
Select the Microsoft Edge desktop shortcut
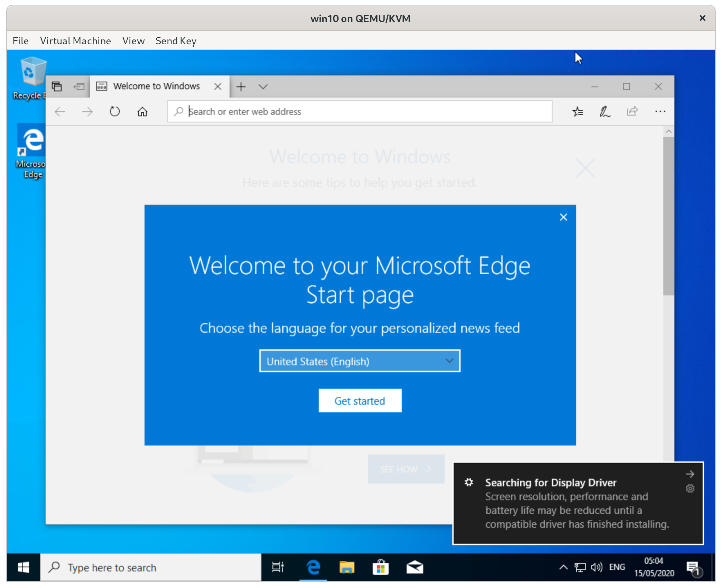point(31,151)
